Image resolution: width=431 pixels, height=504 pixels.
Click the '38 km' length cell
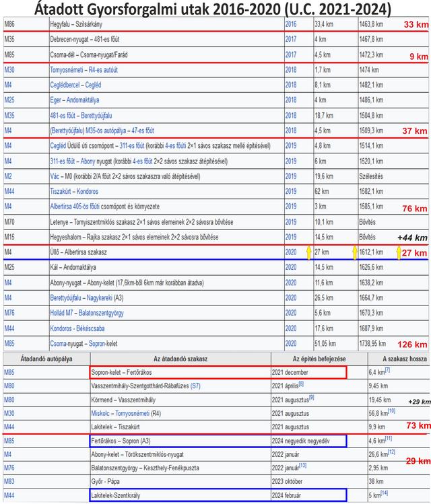pos(399,481)
